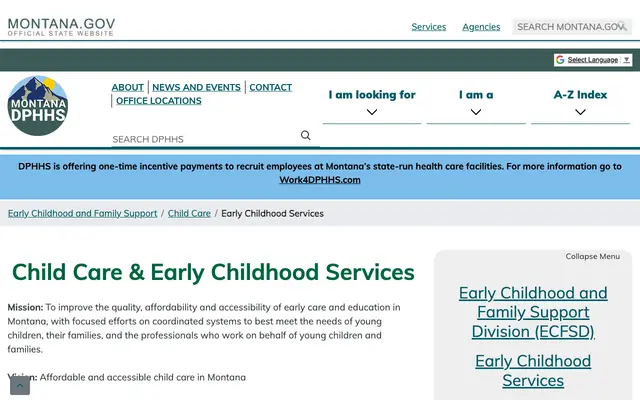Click the back-to-top arrow button
The width and height of the screenshot is (640, 400).
(x=20, y=385)
